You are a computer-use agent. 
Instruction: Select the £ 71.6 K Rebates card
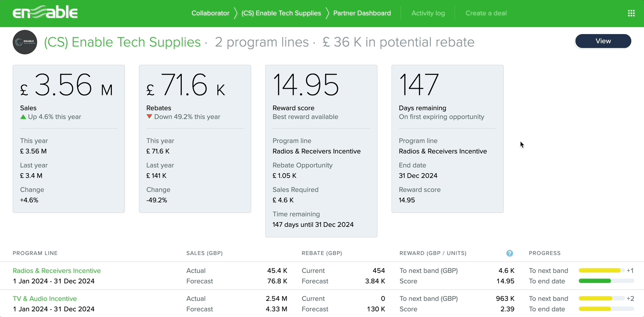(x=195, y=139)
